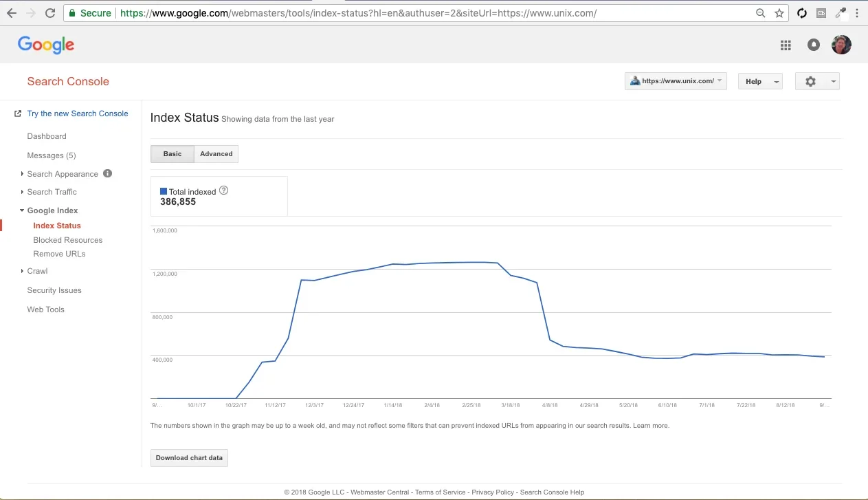The height and width of the screenshot is (500, 868).
Task: Click the circular arrows extension icon
Action: pyautogui.click(x=801, y=13)
